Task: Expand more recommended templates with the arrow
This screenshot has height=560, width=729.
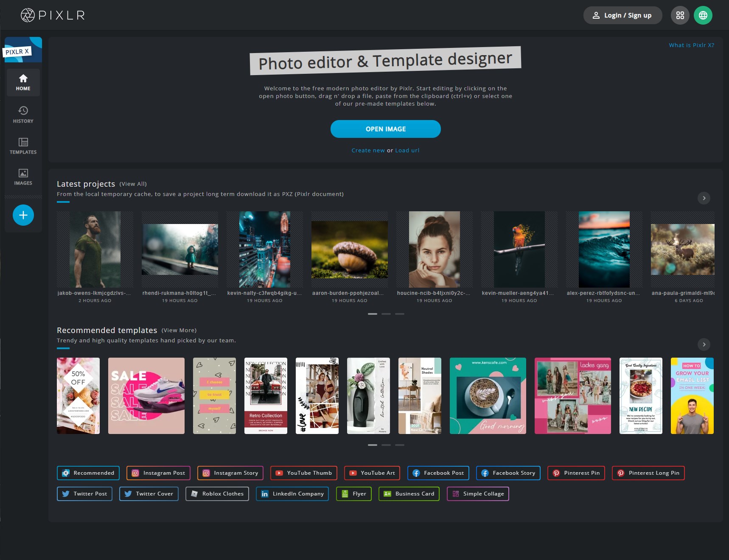Action: [x=704, y=345]
